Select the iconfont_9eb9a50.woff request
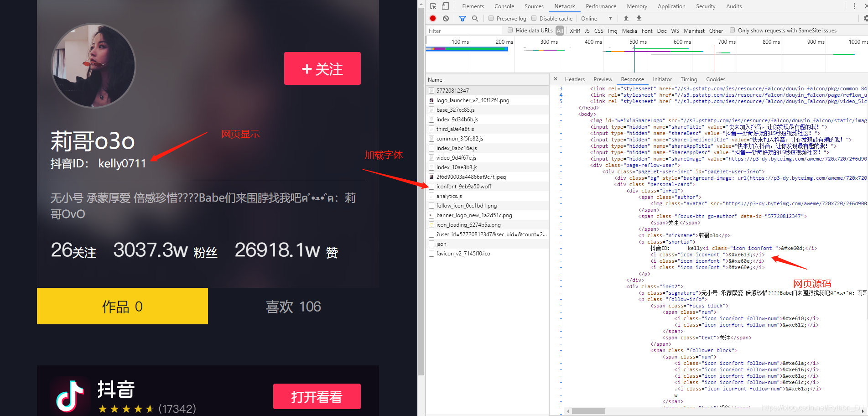The height and width of the screenshot is (416, 868). coord(487,186)
